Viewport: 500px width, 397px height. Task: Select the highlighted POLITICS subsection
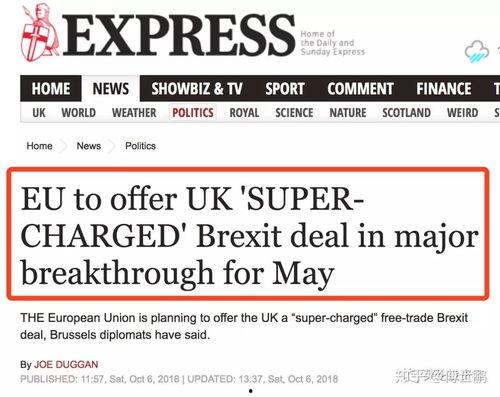click(193, 113)
